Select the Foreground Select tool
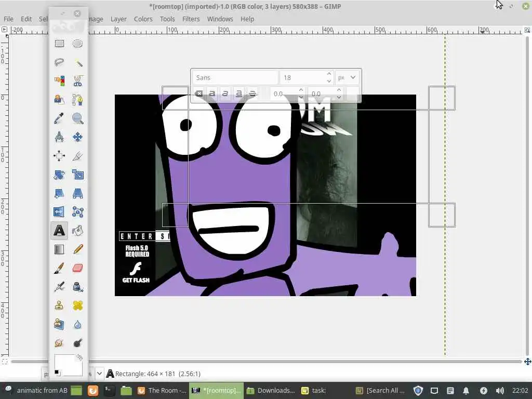 click(x=59, y=100)
